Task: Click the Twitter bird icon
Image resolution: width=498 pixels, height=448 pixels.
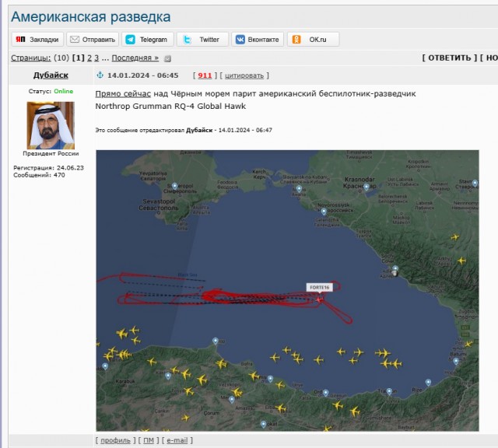Action: (x=188, y=40)
